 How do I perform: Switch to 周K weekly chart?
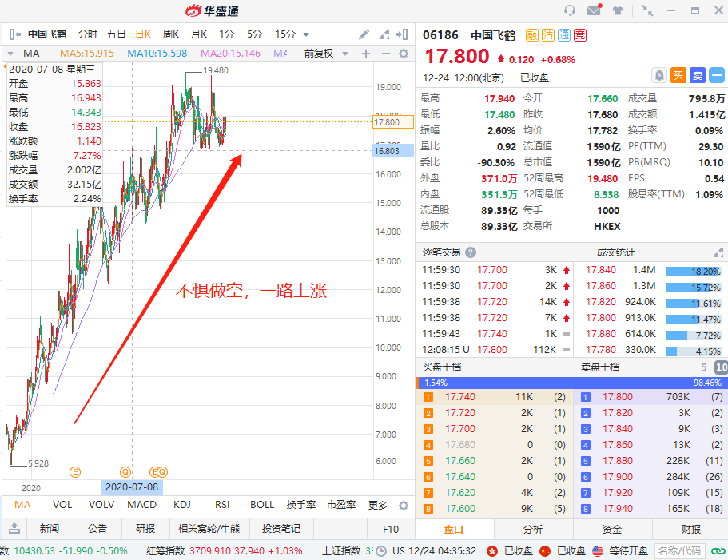(171, 34)
